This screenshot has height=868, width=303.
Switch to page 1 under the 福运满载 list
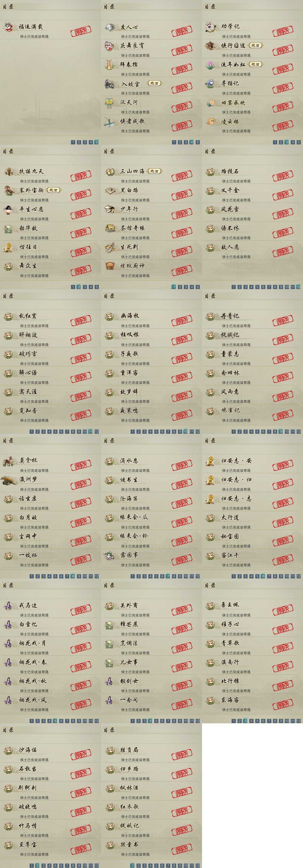click(73, 142)
